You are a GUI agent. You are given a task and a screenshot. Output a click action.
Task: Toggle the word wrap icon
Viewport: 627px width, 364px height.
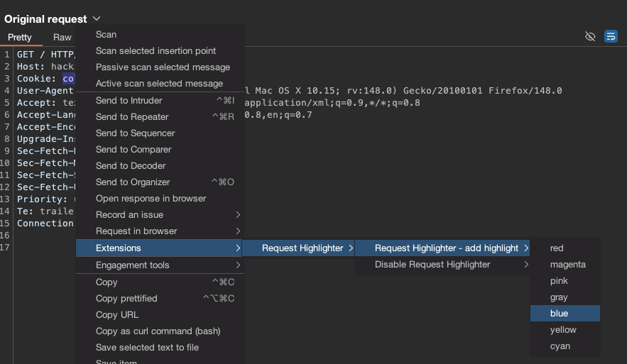(x=611, y=36)
